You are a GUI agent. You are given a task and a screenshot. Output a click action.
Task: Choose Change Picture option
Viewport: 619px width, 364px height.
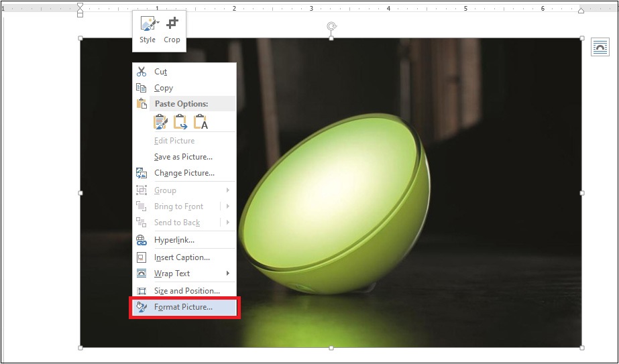pyautogui.click(x=184, y=173)
